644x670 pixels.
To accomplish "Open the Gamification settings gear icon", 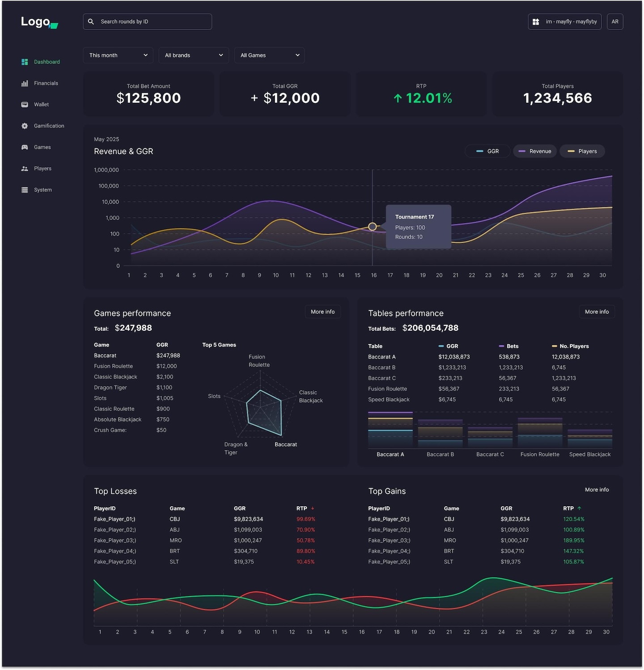I will click(x=25, y=126).
